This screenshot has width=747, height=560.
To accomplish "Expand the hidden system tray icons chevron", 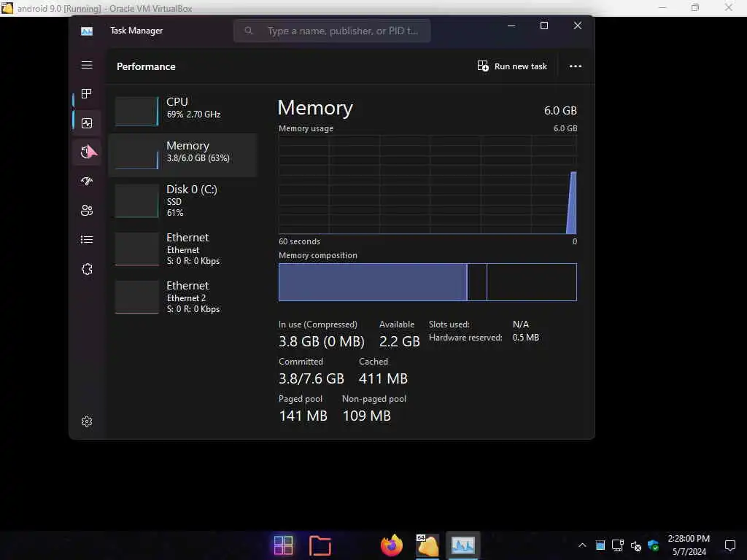I will click(x=582, y=545).
